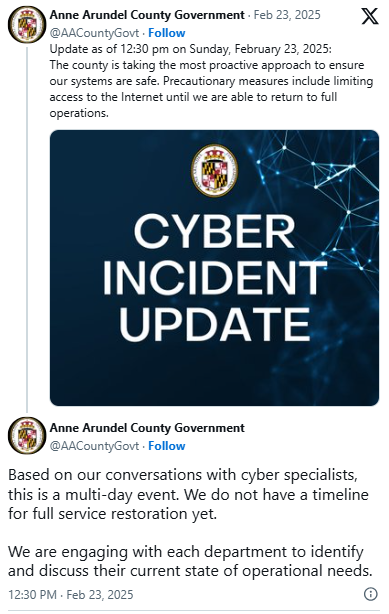
Task: Open the lower Anne Arundel County Government name
Action: click(147, 428)
